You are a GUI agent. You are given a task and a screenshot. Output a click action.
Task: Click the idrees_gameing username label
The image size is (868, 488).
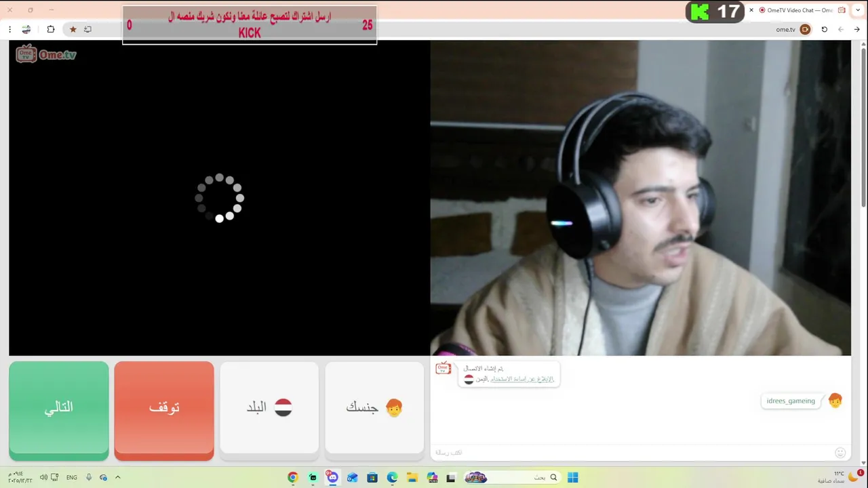pyautogui.click(x=791, y=401)
